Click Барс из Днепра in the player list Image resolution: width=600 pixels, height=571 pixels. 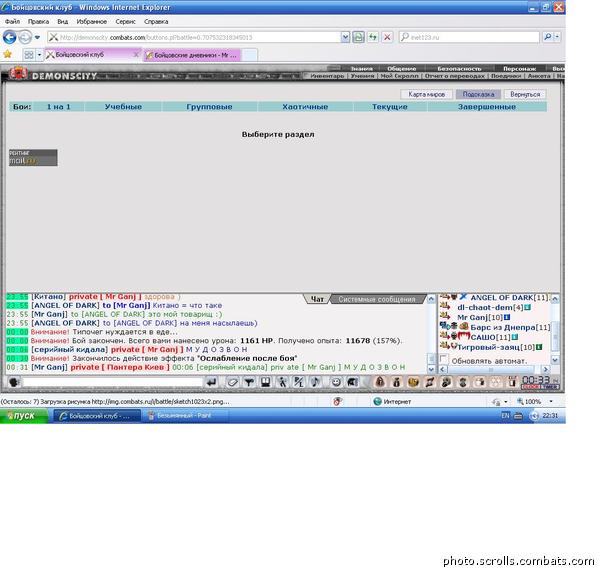point(503,327)
